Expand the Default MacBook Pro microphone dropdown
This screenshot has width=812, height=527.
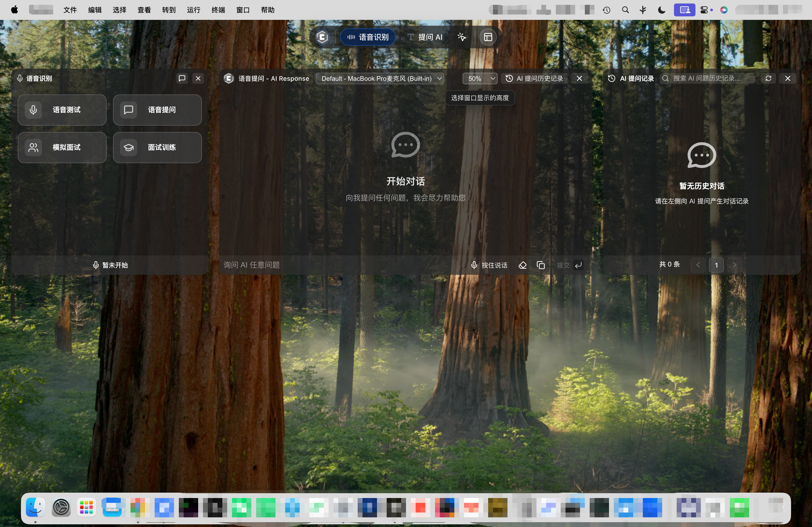tap(379, 78)
